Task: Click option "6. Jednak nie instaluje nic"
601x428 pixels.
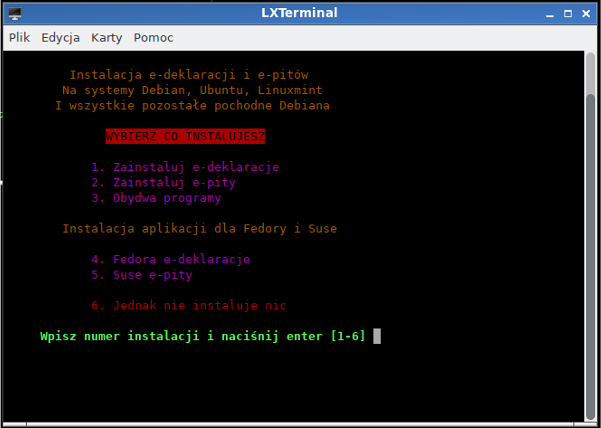Action: (x=189, y=305)
